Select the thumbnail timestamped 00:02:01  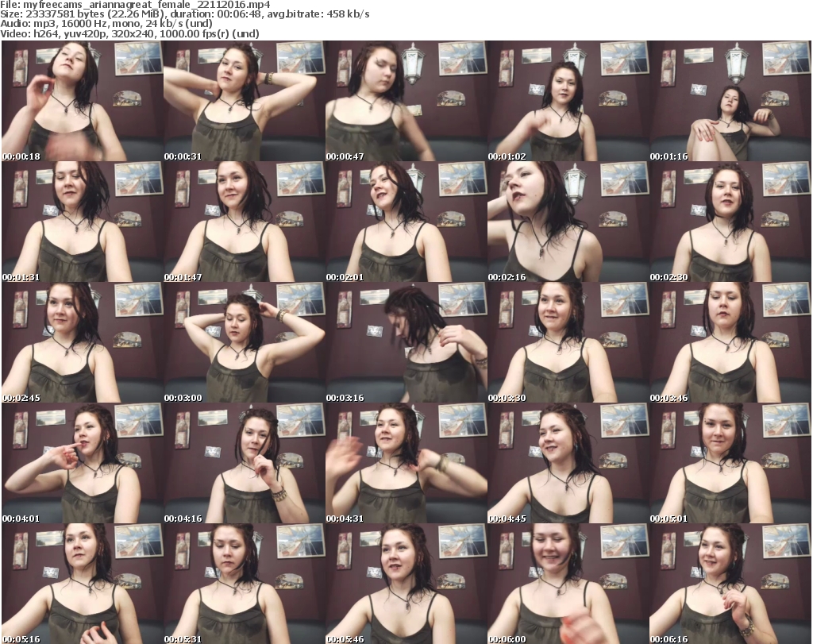click(x=406, y=222)
